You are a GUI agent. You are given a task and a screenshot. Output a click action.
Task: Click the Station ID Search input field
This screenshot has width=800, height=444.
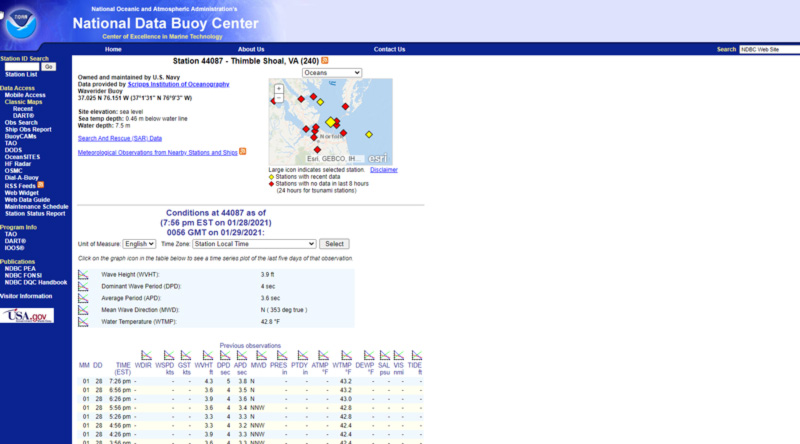[x=20, y=66]
